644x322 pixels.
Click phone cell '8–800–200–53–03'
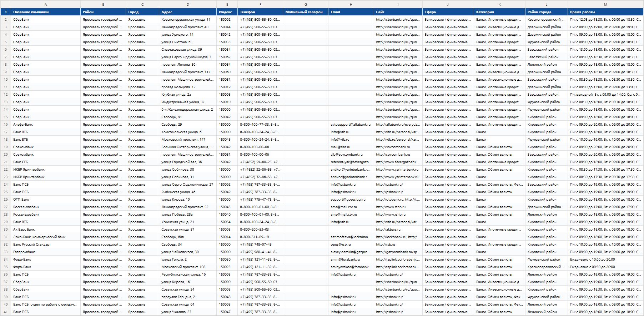[260, 230]
